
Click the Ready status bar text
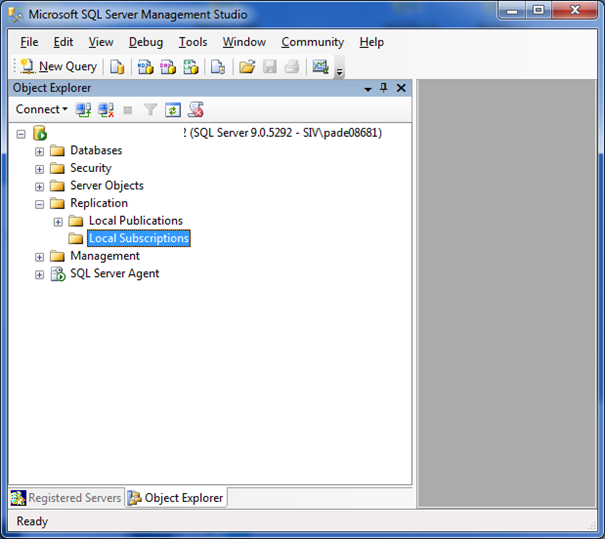pos(32,521)
